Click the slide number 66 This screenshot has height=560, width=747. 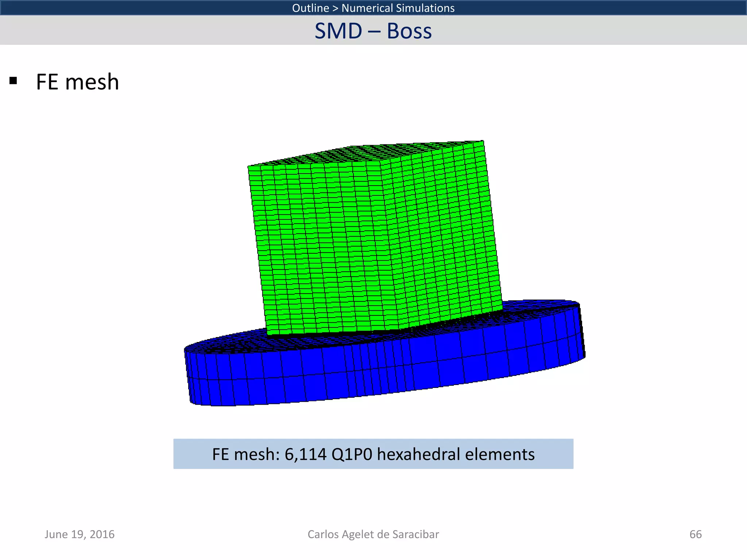click(x=696, y=534)
